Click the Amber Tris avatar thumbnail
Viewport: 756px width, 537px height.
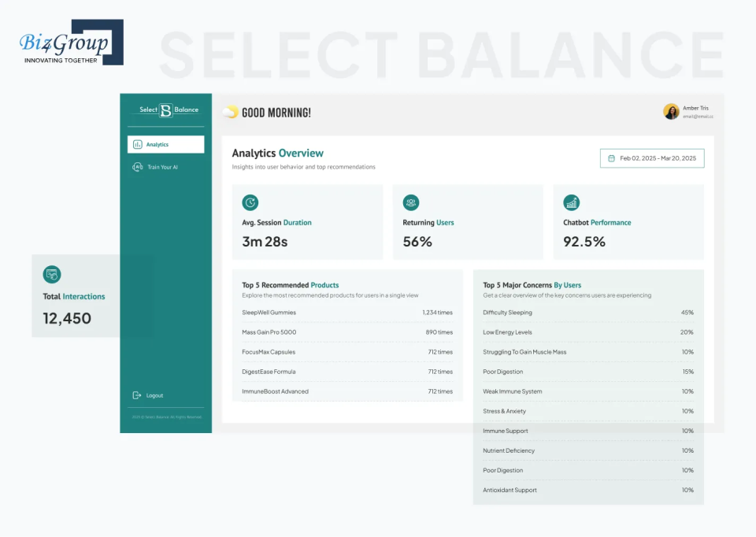[x=671, y=111]
